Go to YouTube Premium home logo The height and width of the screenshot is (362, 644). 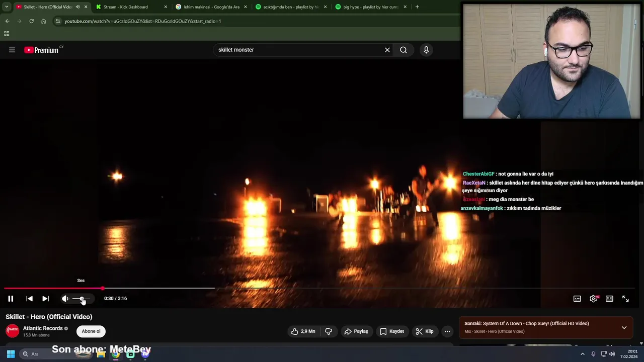pyautogui.click(x=42, y=50)
